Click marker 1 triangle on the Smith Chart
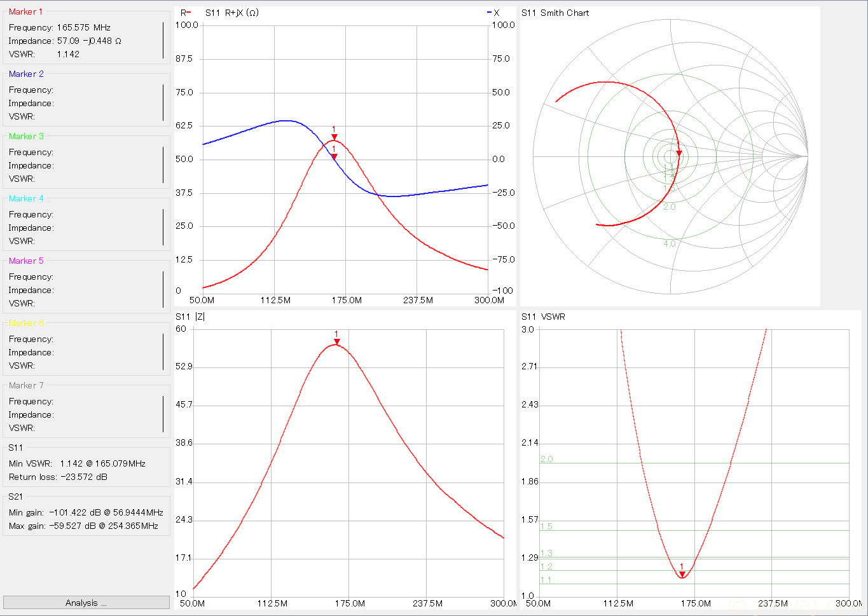Screen dimensions: 868x616 [x=679, y=153]
